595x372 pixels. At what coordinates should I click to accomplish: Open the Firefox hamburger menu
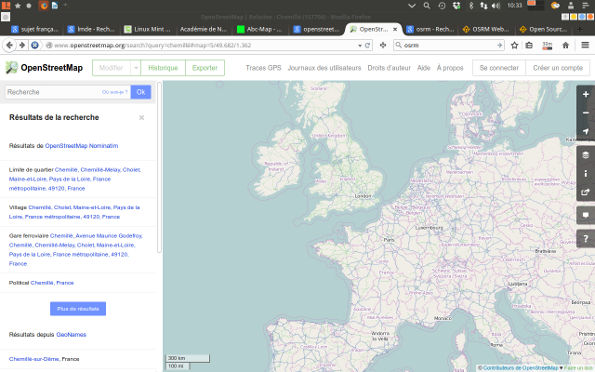pyautogui.click(x=585, y=45)
